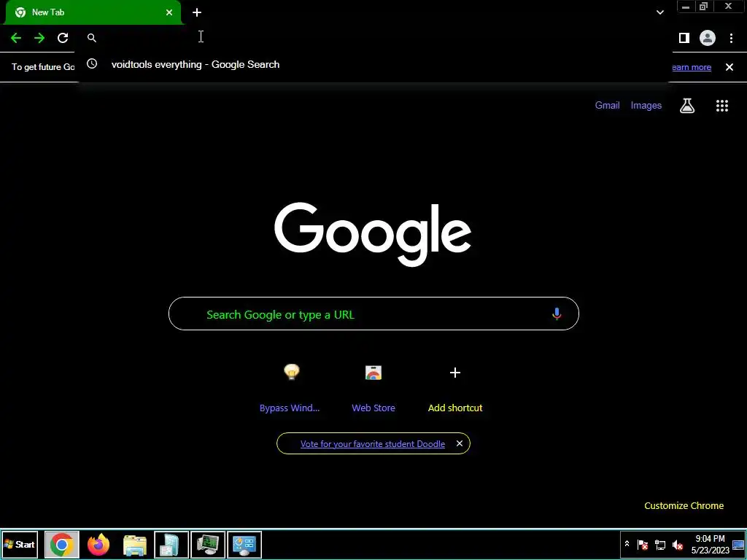This screenshot has width=747, height=560.
Task: Open the Images link
Action: (x=646, y=105)
